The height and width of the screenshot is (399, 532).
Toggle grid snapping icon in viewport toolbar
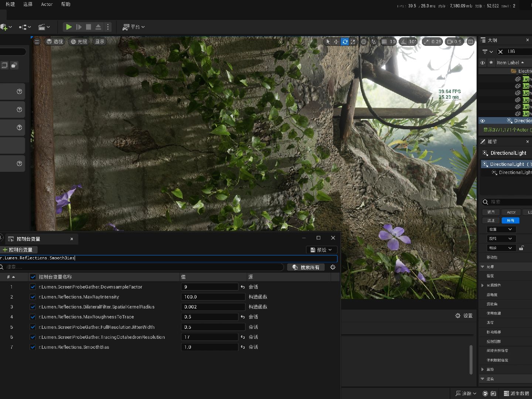384,42
